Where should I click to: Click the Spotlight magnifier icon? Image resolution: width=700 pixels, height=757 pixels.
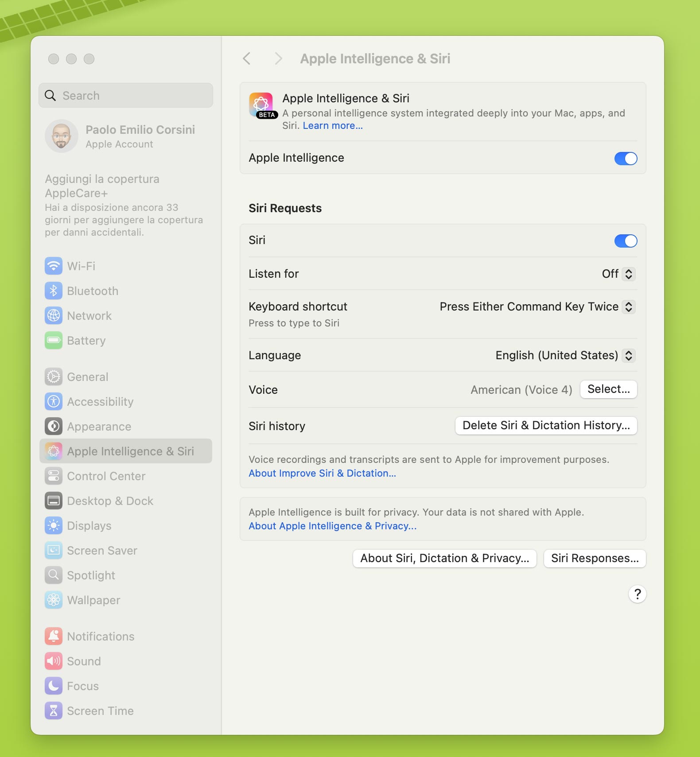pos(54,575)
